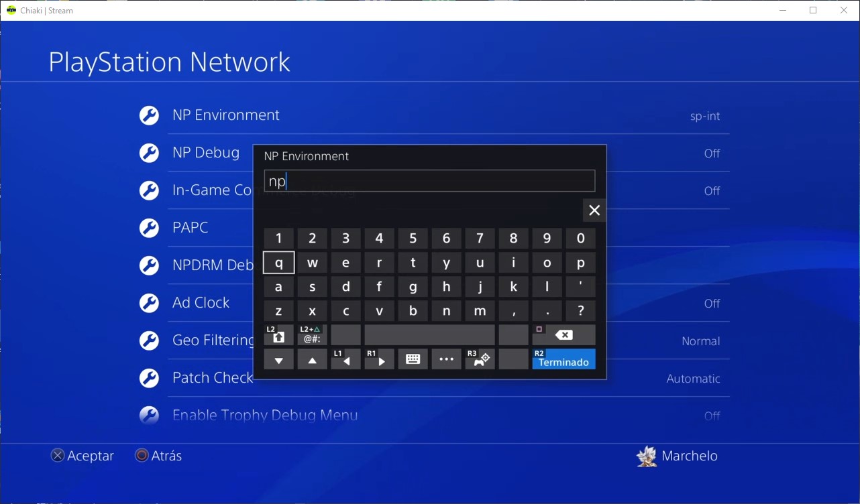Tap the y key on the keyboard
The height and width of the screenshot is (504, 860).
point(447,263)
